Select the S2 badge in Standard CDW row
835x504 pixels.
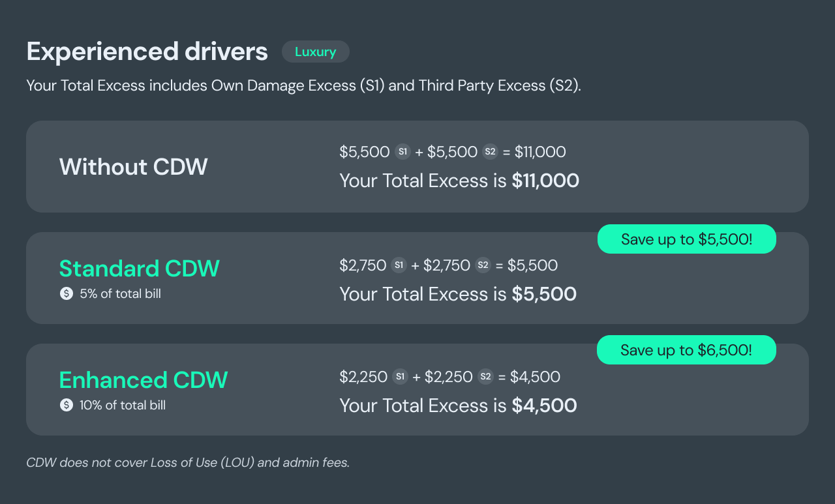click(483, 265)
